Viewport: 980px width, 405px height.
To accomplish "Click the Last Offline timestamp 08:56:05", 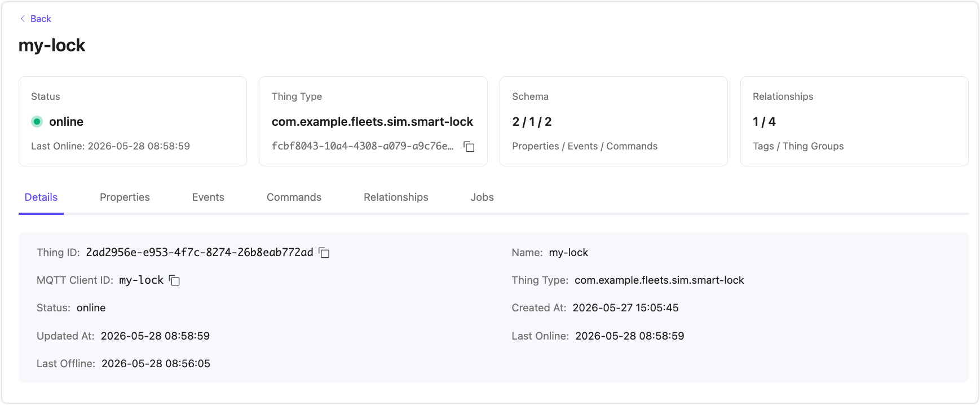I will (156, 364).
